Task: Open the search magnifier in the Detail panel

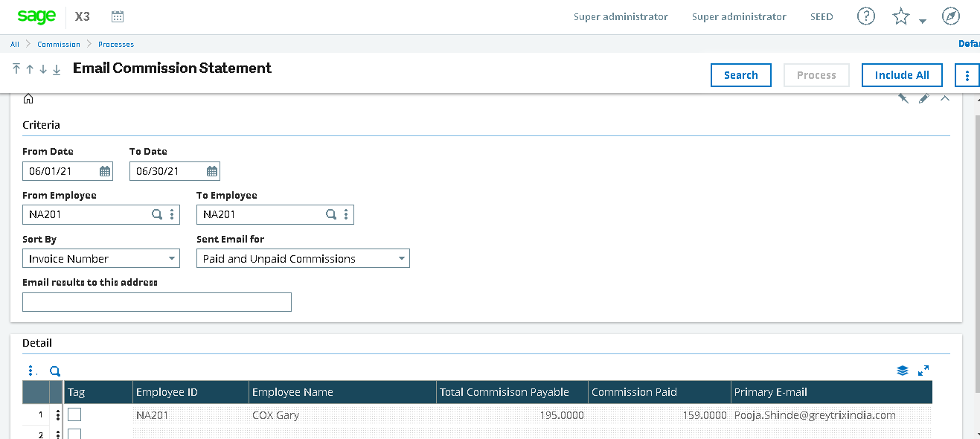Action: coord(54,370)
